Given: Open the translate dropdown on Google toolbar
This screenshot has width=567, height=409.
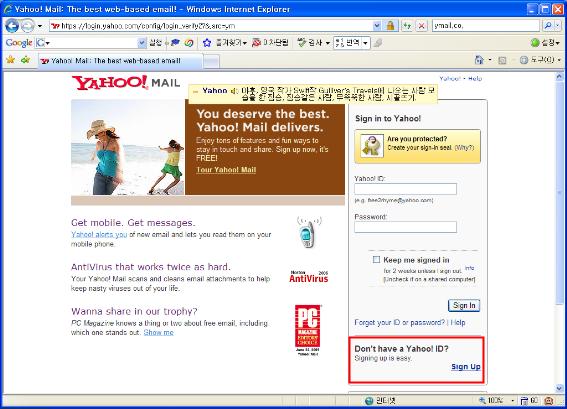Looking at the screenshot, I should (365, 43).
